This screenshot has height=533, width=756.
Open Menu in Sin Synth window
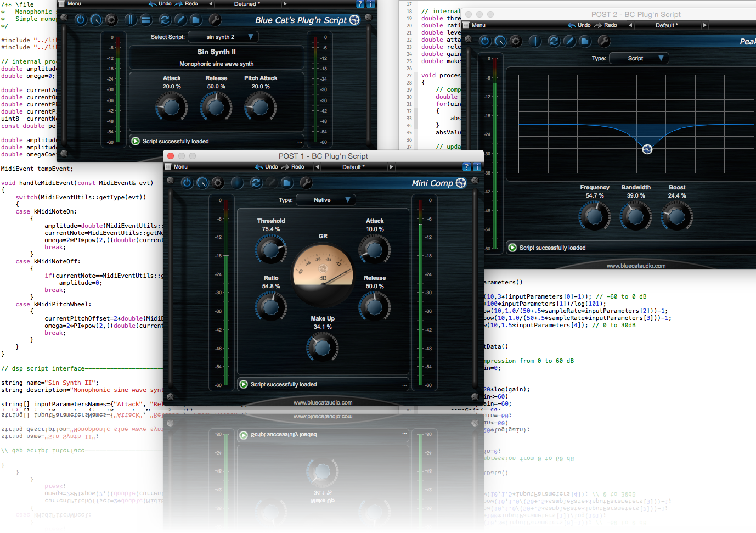pyautogui.click(x=71, y=4)
